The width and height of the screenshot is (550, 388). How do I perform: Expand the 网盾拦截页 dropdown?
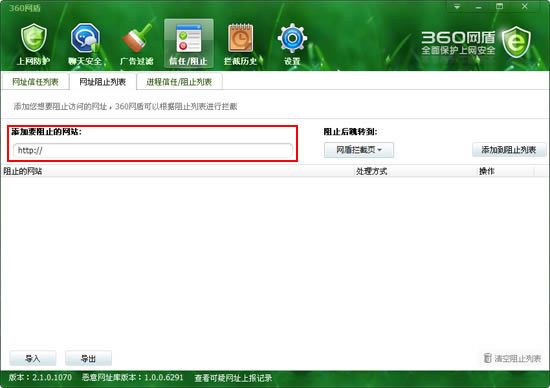359,150
